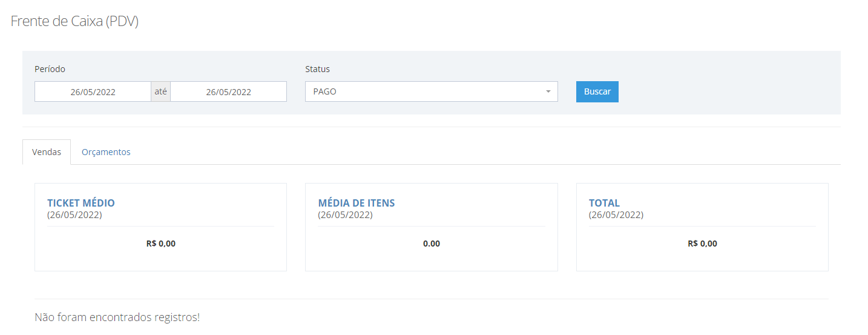Viewport: 868px width, 335px height.
Task: Click the "até" separator between dates
Action: (160, 91)
